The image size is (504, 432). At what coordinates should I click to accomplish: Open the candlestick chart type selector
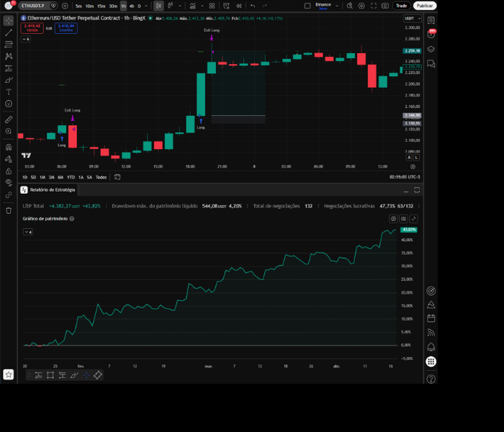point(158,6)
